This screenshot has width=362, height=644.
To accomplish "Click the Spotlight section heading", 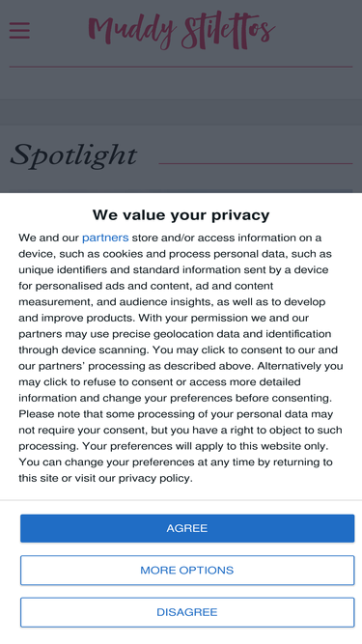I will (x=73, y=155).
